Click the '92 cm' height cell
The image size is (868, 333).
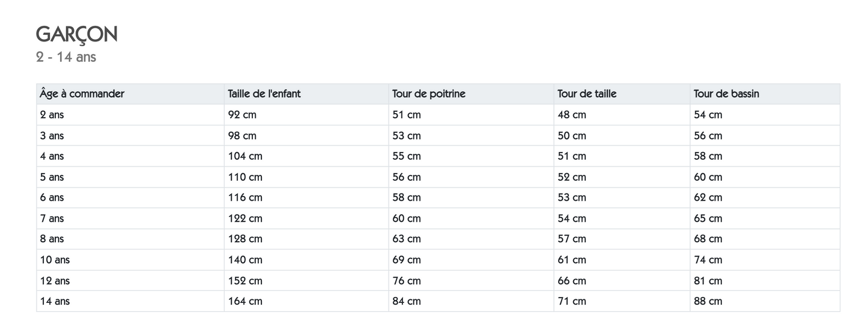pos(242,115)
